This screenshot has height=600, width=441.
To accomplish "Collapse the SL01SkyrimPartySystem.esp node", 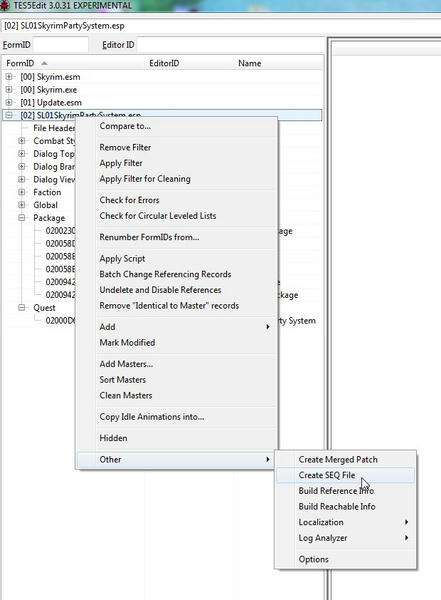I will pyautogui.click(x=9, y=115).
